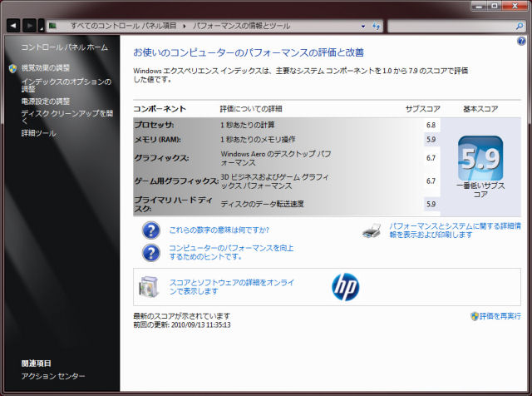Click the メモリ (RAM) component row label
Screen dimensions: 532x396
coord(158,139)
